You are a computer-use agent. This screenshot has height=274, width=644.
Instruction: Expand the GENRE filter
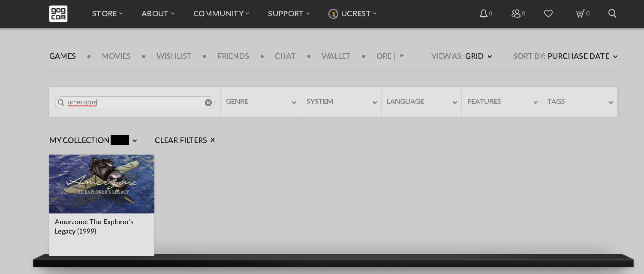tap(261, 102)
